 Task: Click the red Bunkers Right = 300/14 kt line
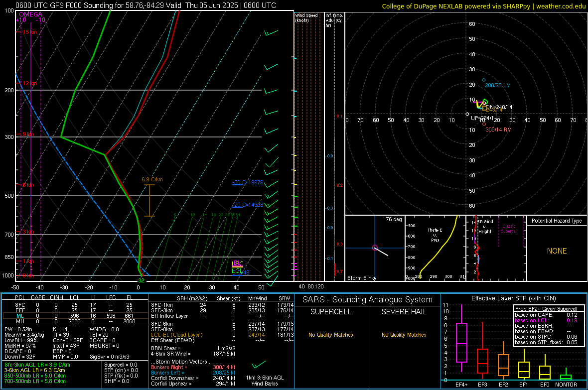[x=193, y=367]
